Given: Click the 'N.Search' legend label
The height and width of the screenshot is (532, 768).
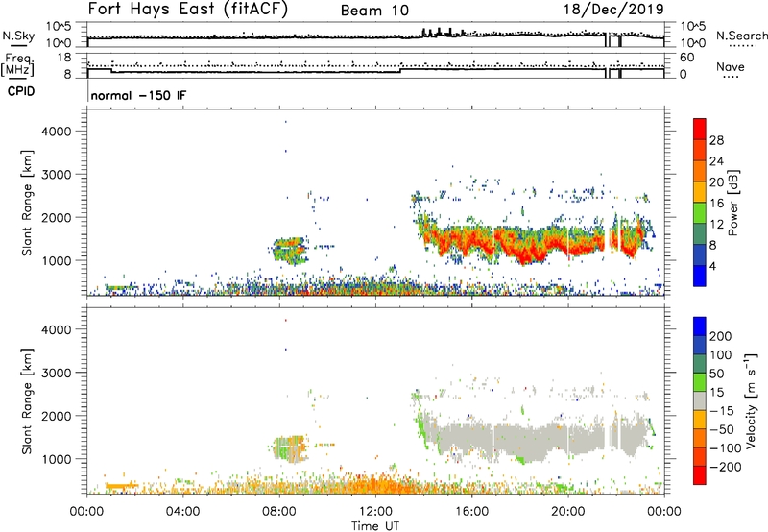Looking at the screenshot, I should tap(741, 36).
